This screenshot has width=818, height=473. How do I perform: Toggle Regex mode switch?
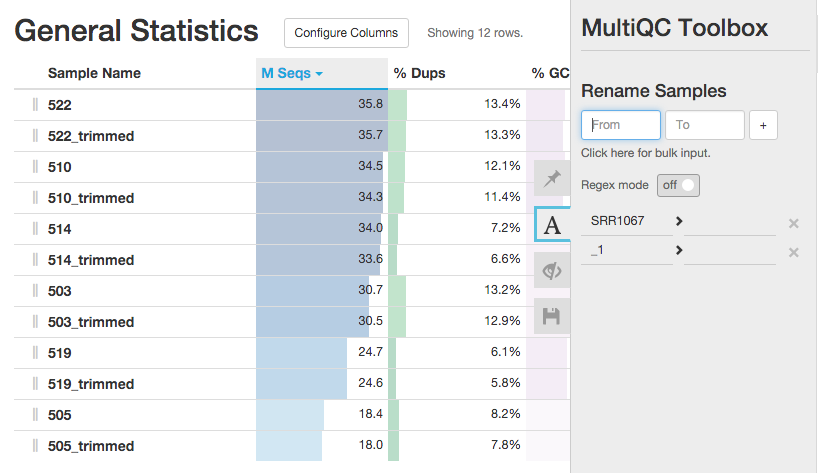pyautogui.click(x=678, y=185)
